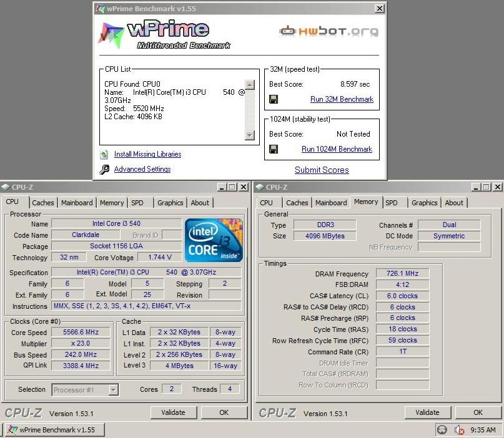Viewport: 504px width, 438px height.
Task: Click the Core Voltage 1.744 V value
Action: point(160,257)
